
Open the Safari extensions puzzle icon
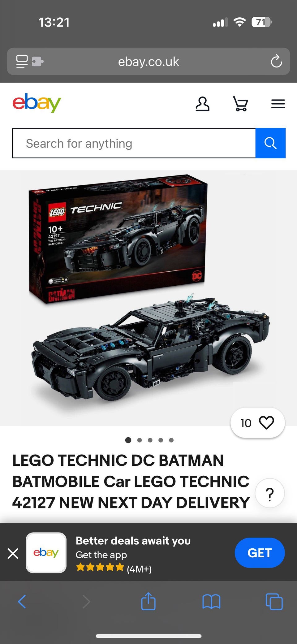click(37, 61)
